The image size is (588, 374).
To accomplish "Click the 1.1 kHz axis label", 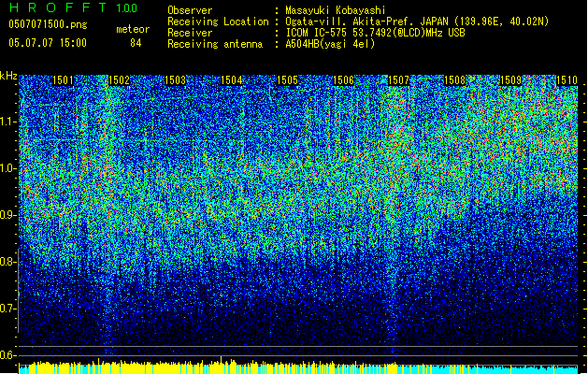I will click(8, 122).
